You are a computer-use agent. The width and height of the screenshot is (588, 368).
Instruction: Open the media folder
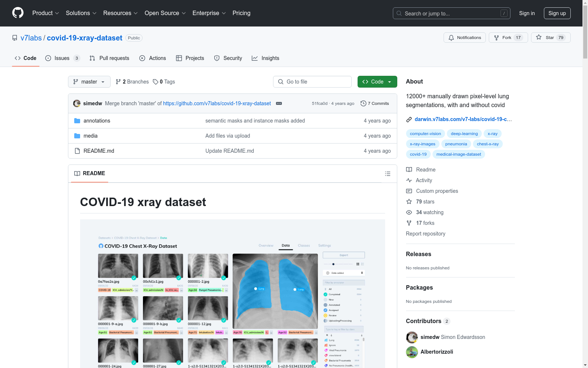coord(90,136)
